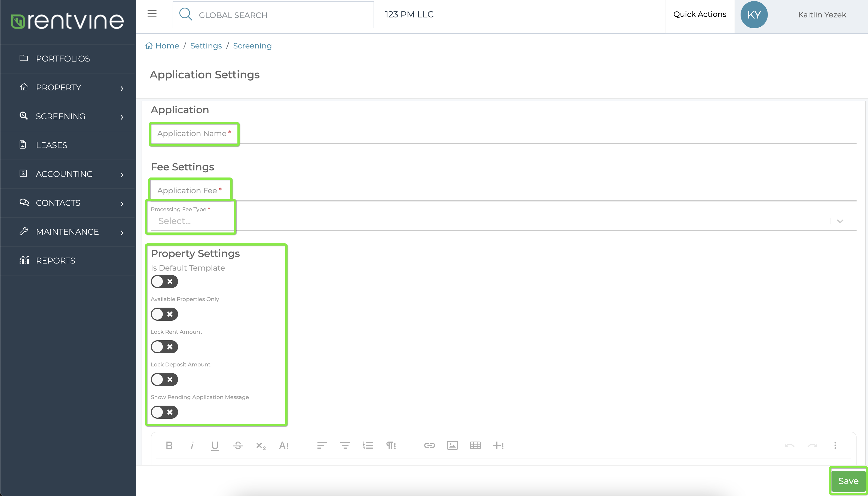
Task: Click the 123 PM LLC account name
Action: click(409, 14)
